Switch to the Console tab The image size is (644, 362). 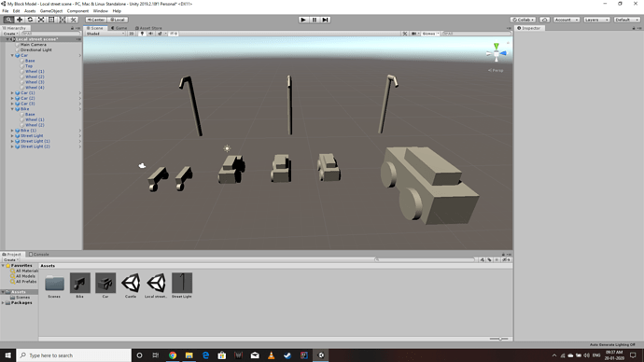(x=39, y=254)
